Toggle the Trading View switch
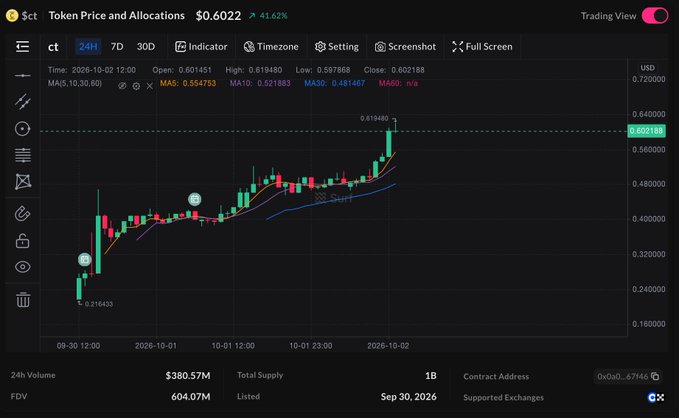Screen dimensions: 679x418 coord(655,16)
